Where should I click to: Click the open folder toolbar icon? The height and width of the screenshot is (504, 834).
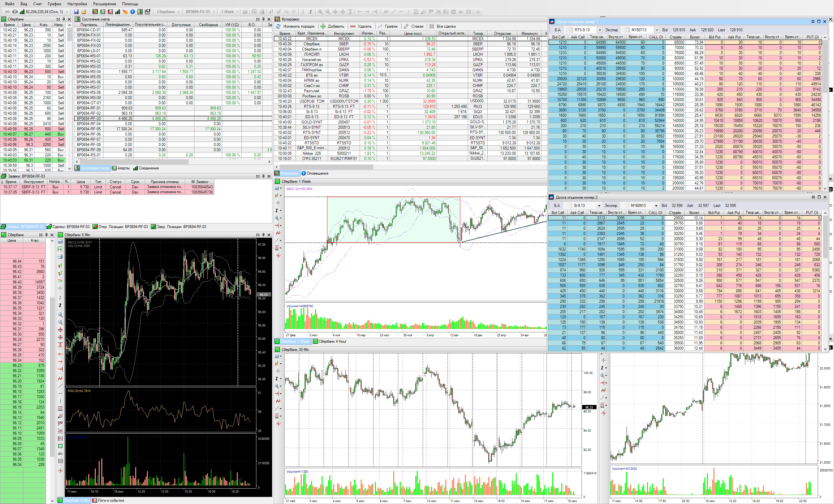(x=84, y=12)
